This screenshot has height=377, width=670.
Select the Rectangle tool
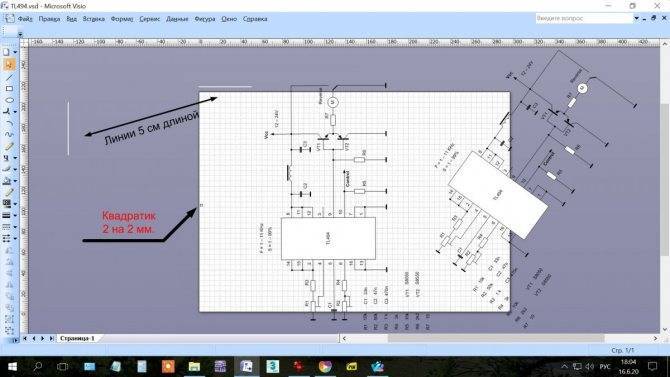tap(9, 89)
